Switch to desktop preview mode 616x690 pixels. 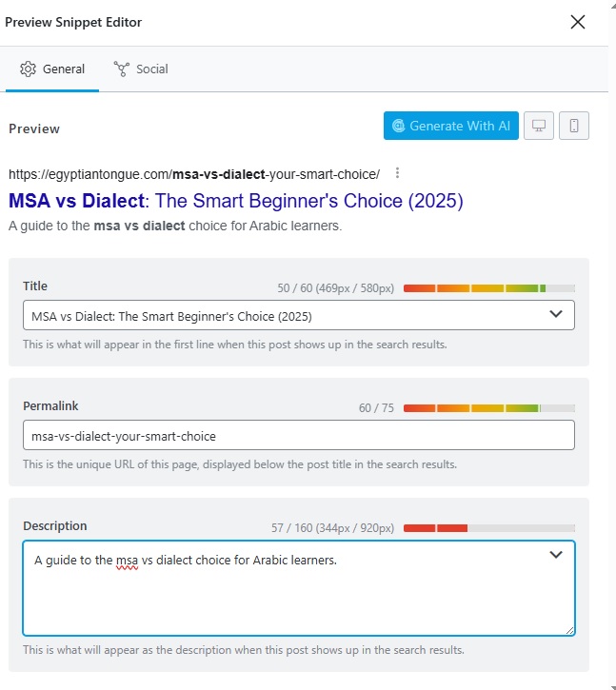539,126
